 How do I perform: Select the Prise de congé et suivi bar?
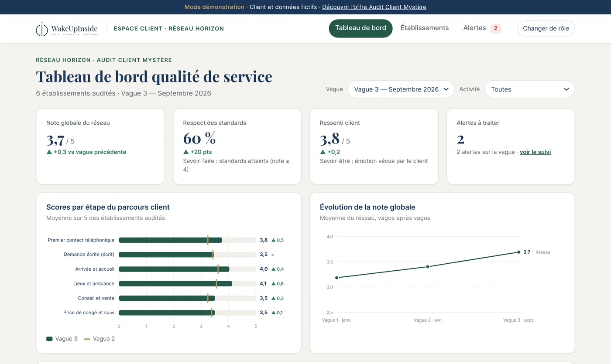[x=167, y=313]
